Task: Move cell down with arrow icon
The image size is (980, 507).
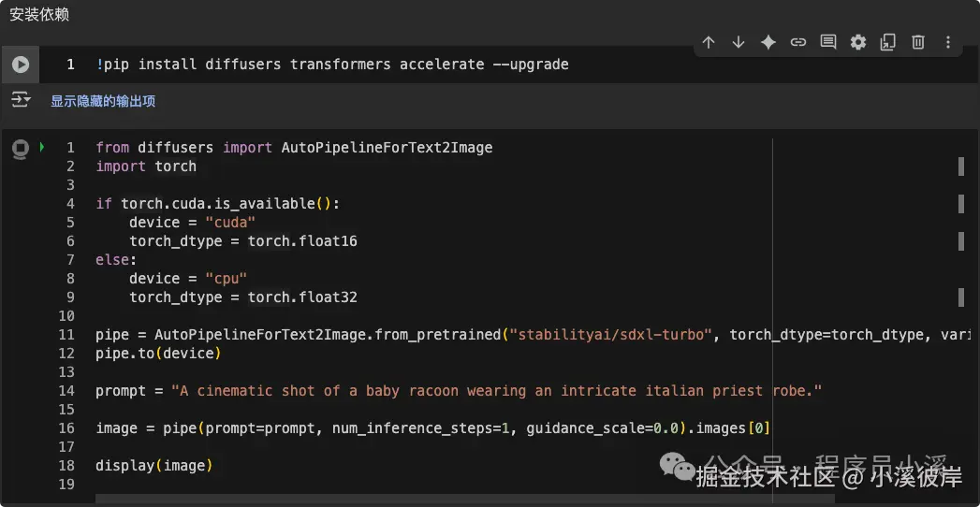Action: pyautogui.click(x=739, y=42)
